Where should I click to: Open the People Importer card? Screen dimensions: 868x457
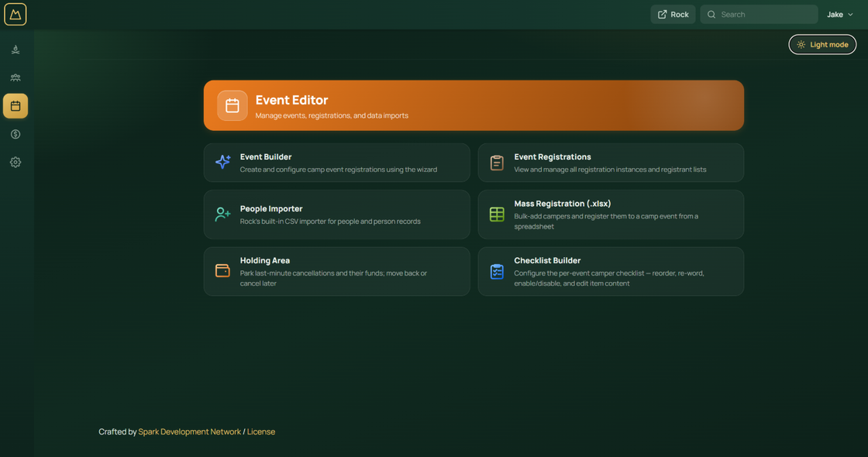tap(336, 215)
